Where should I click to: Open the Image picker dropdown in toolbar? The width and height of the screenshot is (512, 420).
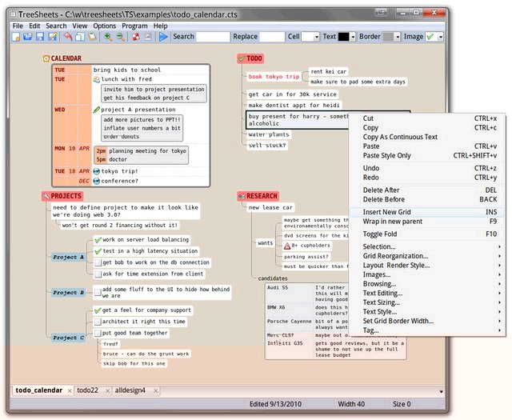[x=441, y=37]
